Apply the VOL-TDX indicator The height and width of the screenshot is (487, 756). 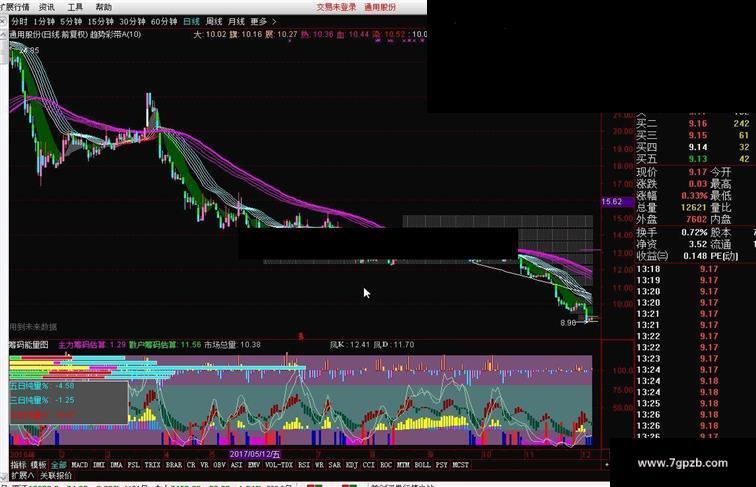[279, 465]
